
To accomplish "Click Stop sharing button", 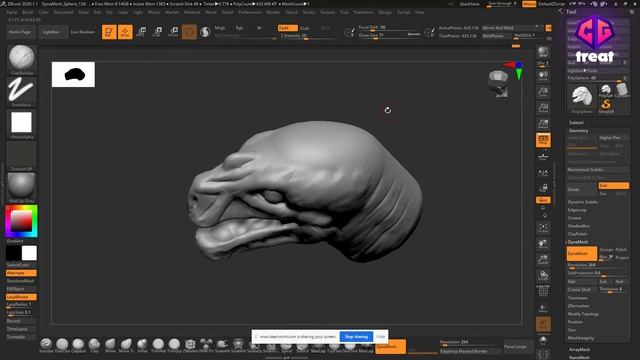I will coord(356,337).
